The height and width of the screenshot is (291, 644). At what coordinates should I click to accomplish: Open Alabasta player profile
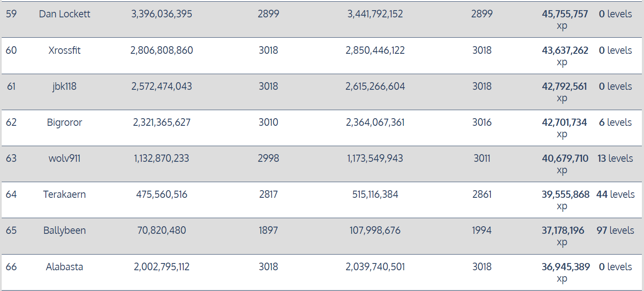[x=64, y=267]
